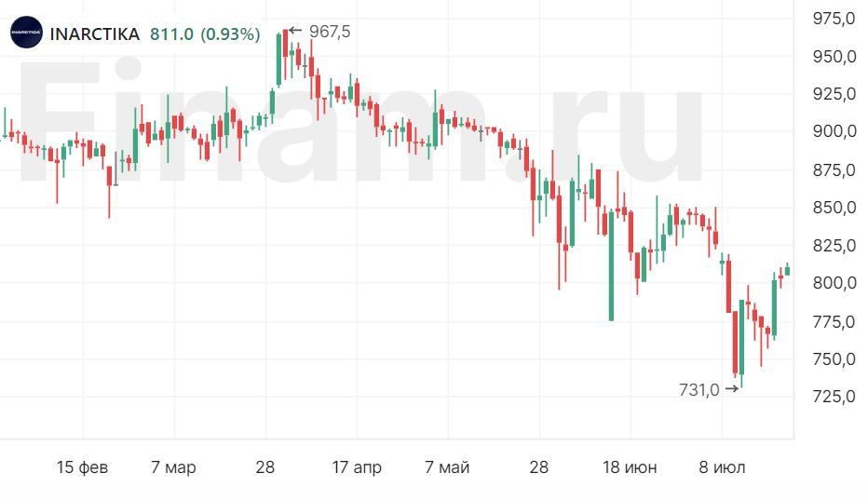Image resolution: width=868 pixels, height=500 pixels.
Task: Select the INARCTIKA ticker name
Action: [x=95, y=34]
